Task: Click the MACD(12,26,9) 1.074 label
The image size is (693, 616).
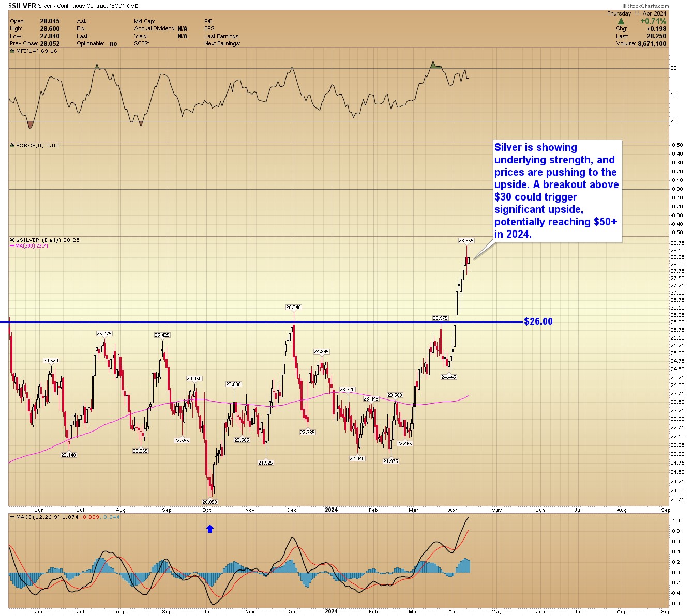Action: coord(47,517)
